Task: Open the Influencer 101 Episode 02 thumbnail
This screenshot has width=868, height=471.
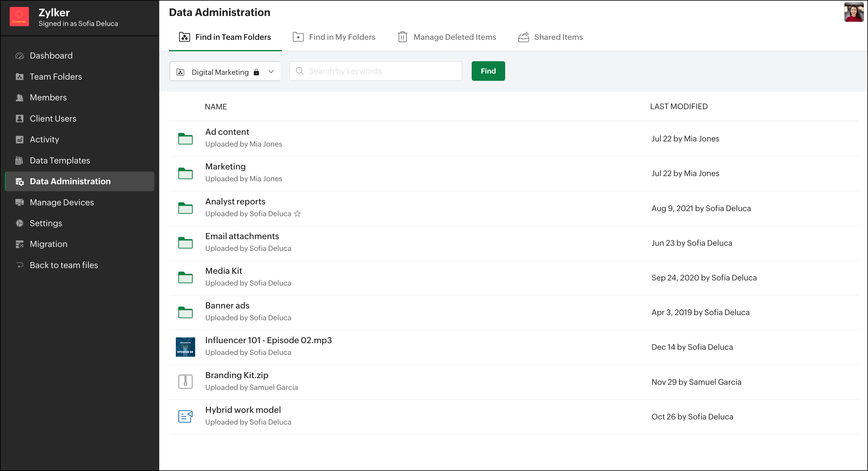Action: click(x=185, y=347)
